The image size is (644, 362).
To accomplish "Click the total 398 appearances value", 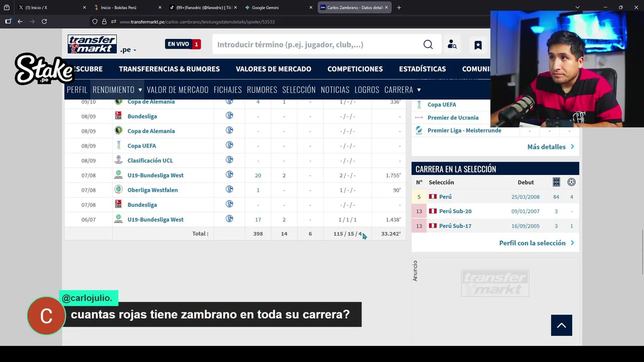I will (x=258, y=234).
